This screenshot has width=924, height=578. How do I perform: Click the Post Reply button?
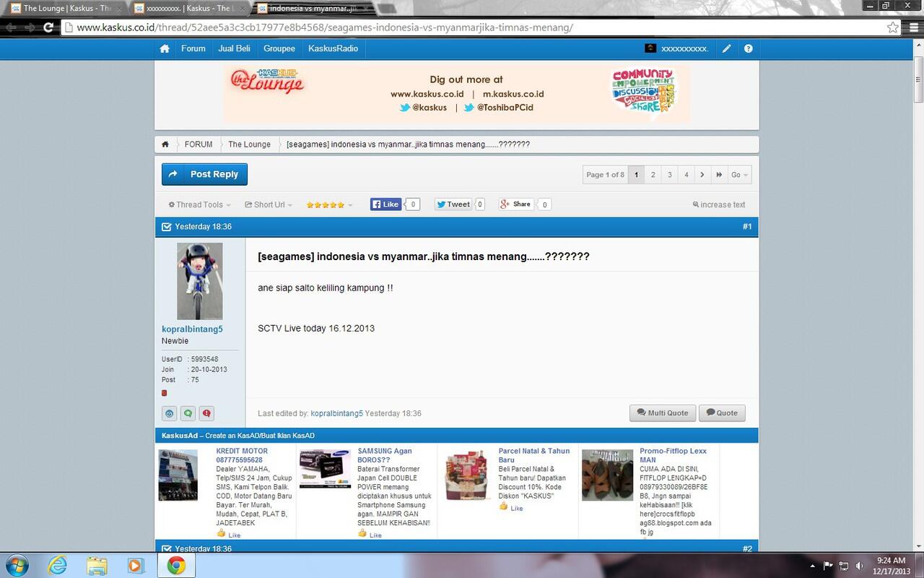coord(205,174)
